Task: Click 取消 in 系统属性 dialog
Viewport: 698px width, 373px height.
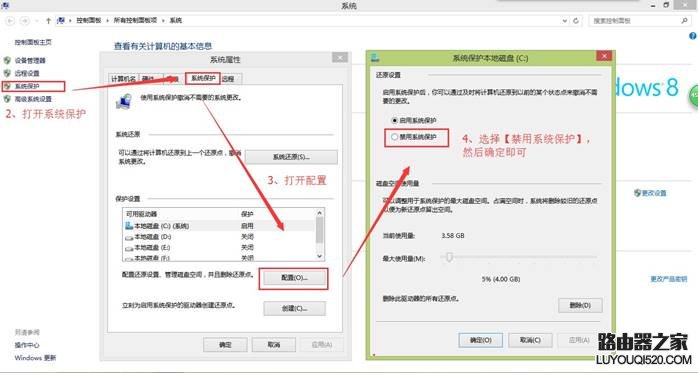Action: point(274,345)
